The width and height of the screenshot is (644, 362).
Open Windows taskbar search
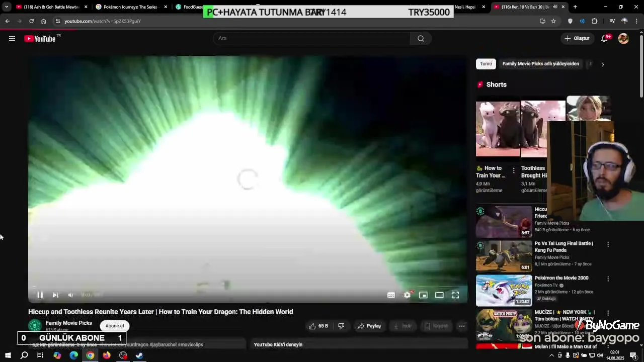tap(24, 355)
